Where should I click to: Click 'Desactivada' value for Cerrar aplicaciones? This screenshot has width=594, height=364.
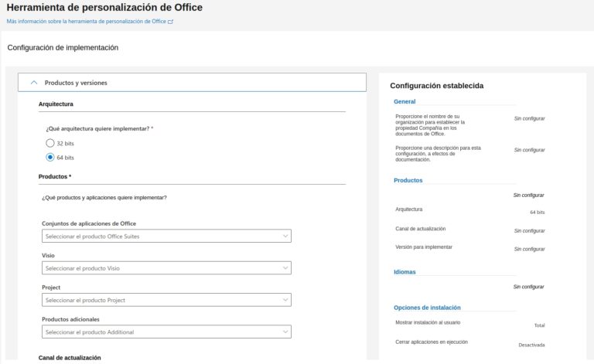coord(531,345)
